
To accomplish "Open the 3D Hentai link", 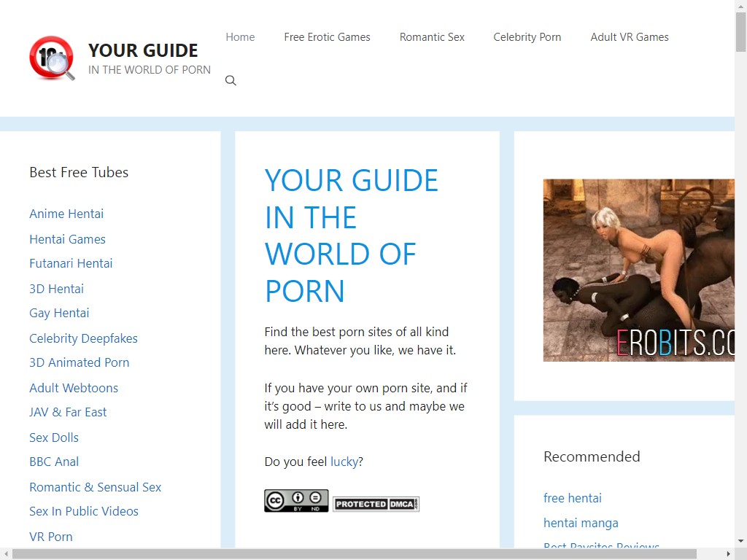I will pos(56,289).
